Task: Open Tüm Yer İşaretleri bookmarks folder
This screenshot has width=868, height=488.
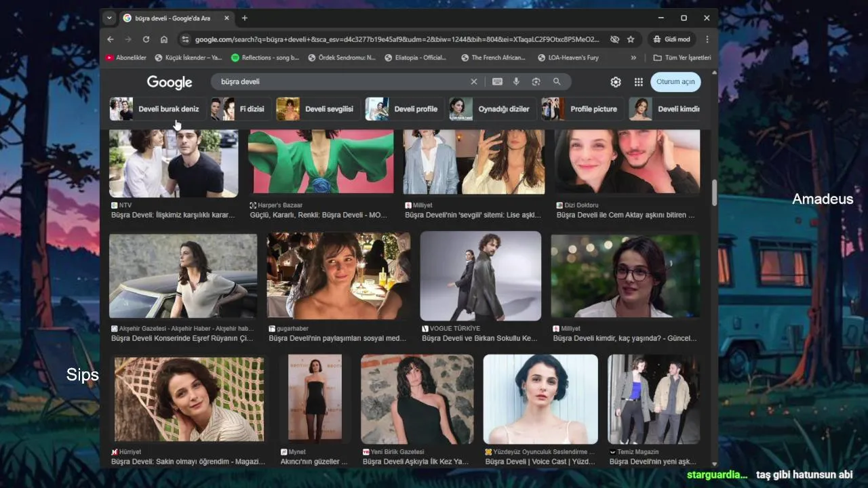Action: click(x=682, y=58)
